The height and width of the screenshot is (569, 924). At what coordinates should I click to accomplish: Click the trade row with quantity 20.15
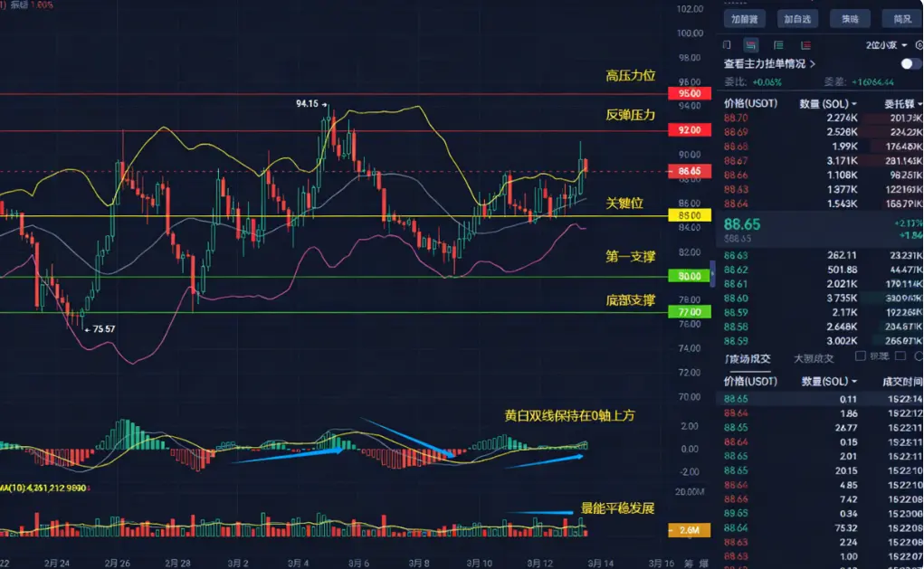click(x=820, y=470)
